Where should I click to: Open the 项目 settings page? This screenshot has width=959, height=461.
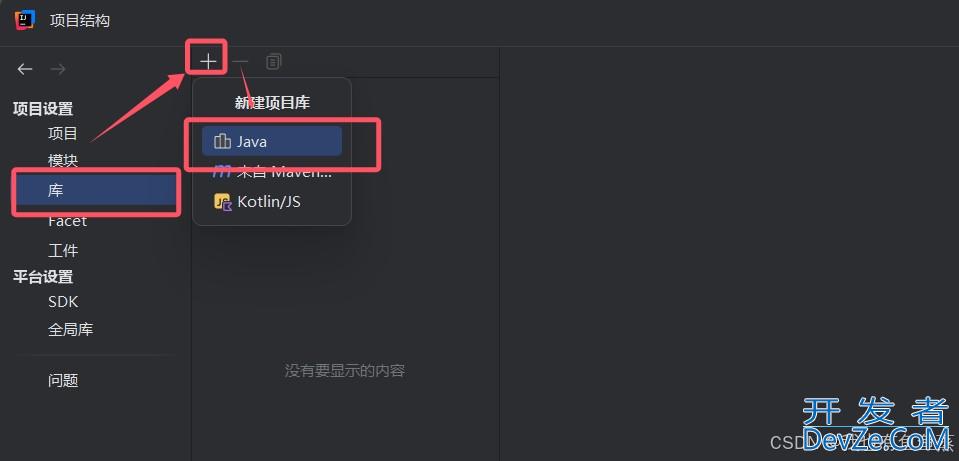coord(63,133)
